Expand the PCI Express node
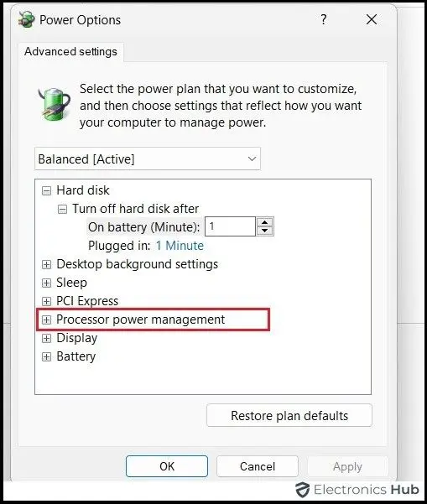Screen dimensions: 427x504 point(47,302)
